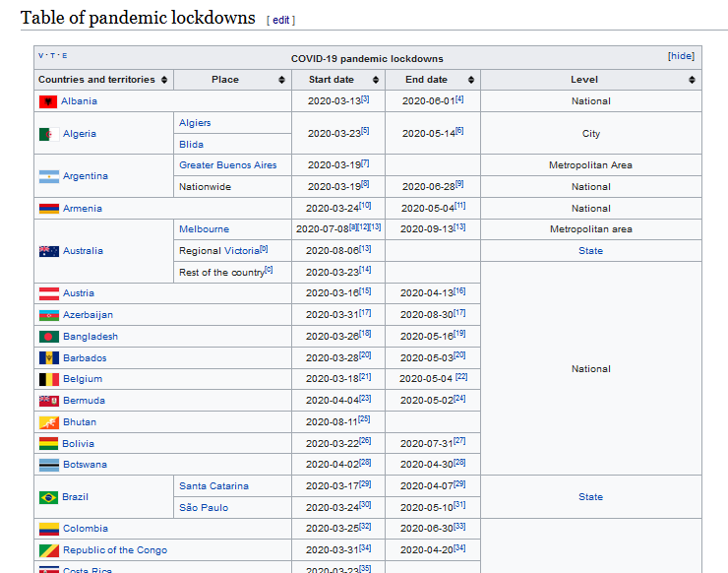Viewport: 728px width, 573px height.
Task: Click the Colombia flag icon
Action: [49, 529]
